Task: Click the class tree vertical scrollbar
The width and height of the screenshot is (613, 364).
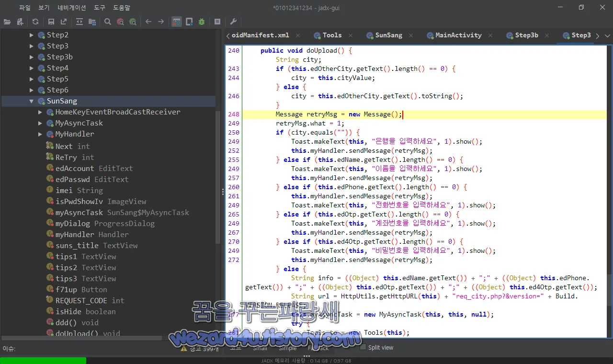Action: (218, 177)
